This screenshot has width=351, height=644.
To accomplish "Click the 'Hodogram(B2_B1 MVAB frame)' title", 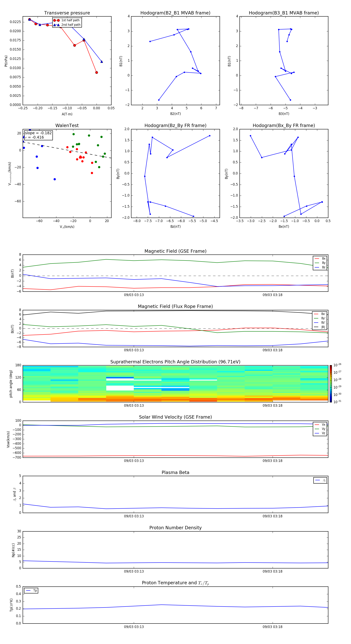I will 175,13.
